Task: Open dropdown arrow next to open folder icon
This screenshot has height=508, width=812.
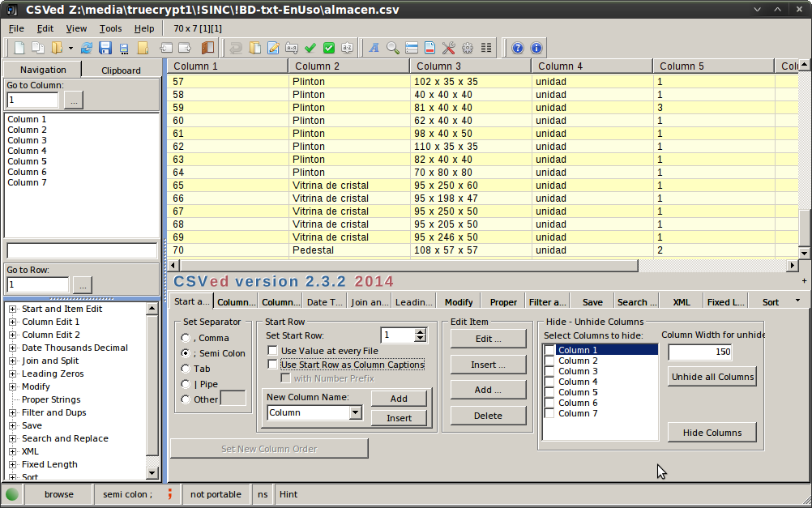Action: click(71, 48)
